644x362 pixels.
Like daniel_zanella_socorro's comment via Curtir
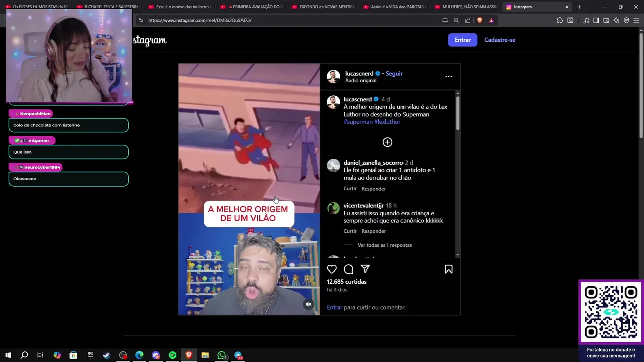coord(350,189)
